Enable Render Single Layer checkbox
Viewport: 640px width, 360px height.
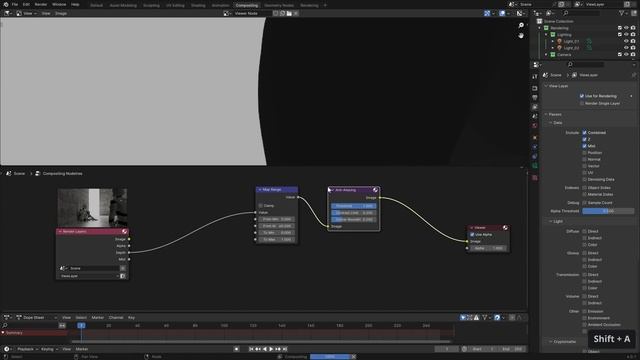582,103
